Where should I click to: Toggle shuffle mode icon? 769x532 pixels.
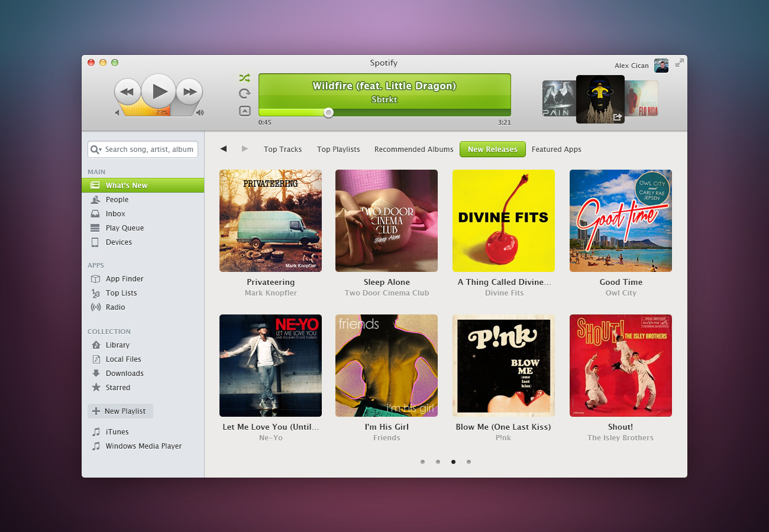245,77
